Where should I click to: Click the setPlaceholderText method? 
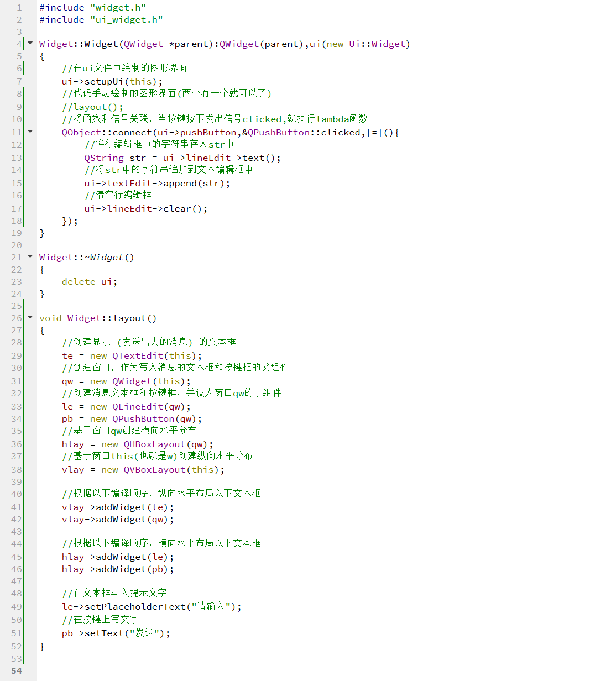tap(135, 606)
